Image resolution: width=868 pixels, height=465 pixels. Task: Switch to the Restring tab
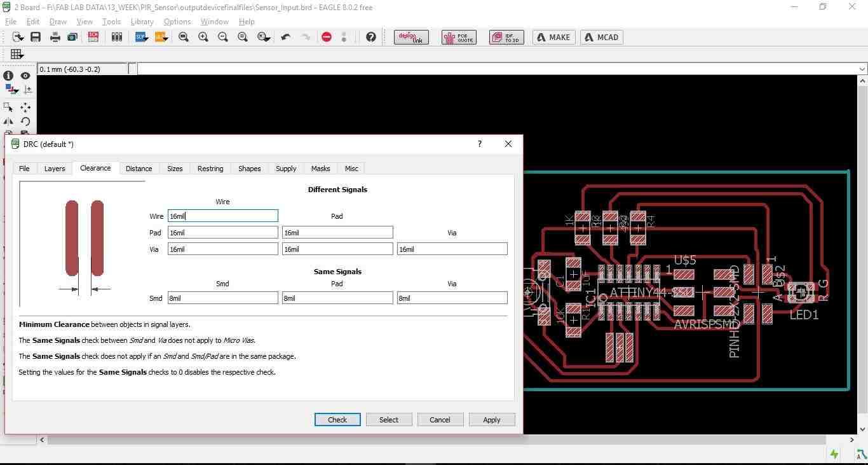[210, 169]
